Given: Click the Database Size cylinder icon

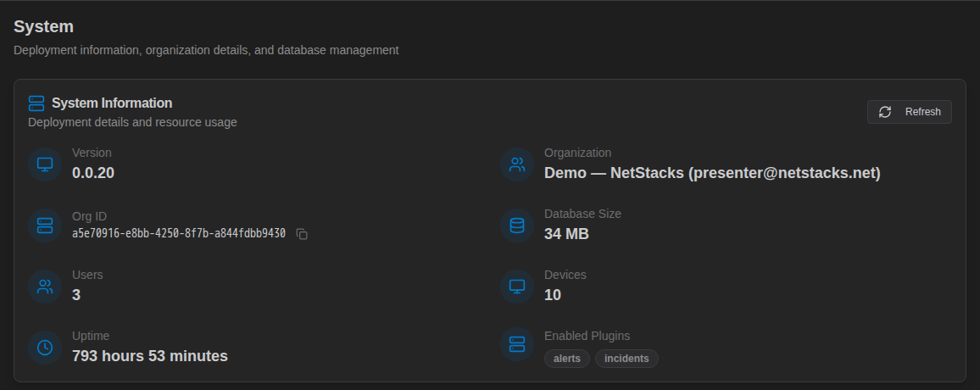Looking at the screenshot, I should [x=517, y=225].
